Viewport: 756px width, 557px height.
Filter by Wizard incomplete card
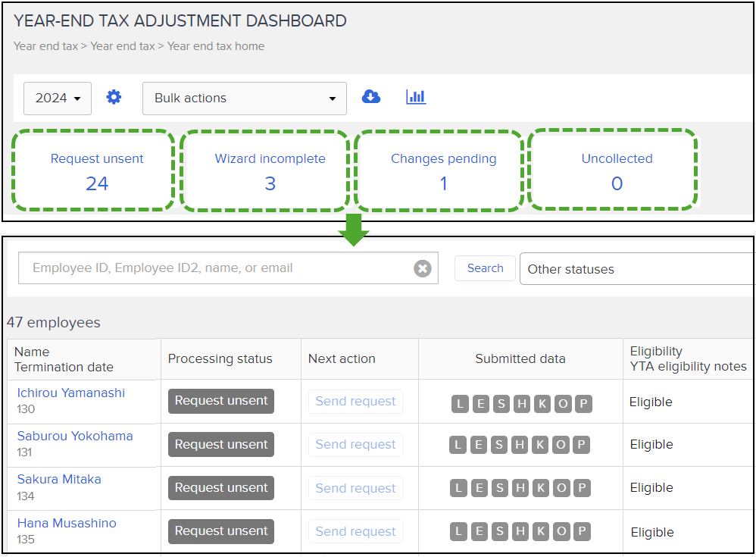point(265,171)
